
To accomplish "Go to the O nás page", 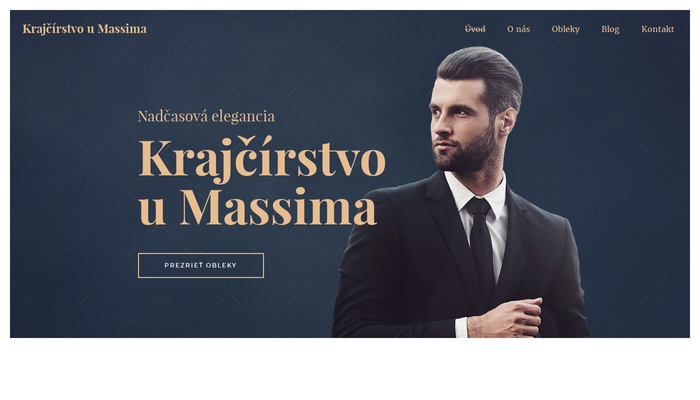I will [x=518, y=29].
